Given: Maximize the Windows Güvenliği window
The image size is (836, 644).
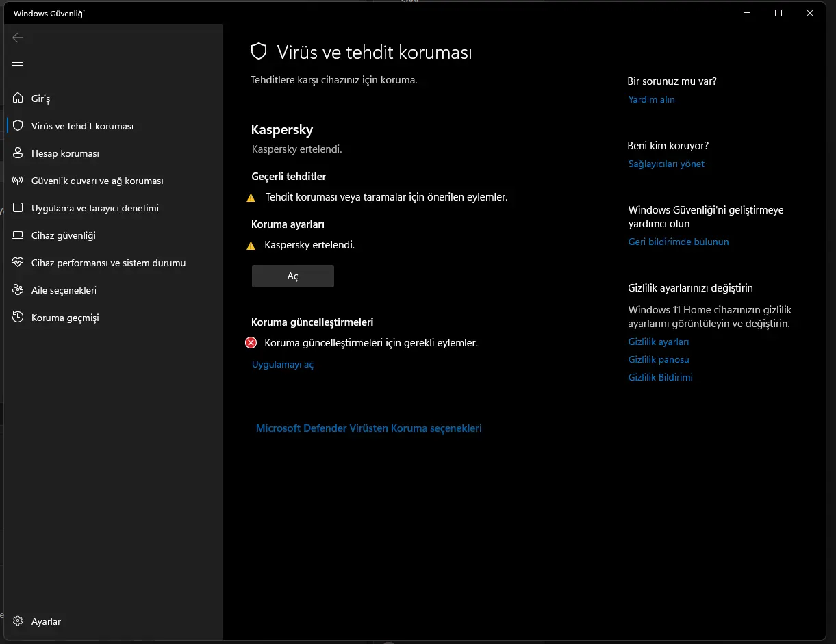Looking at the screenshot, I should 778,13.
